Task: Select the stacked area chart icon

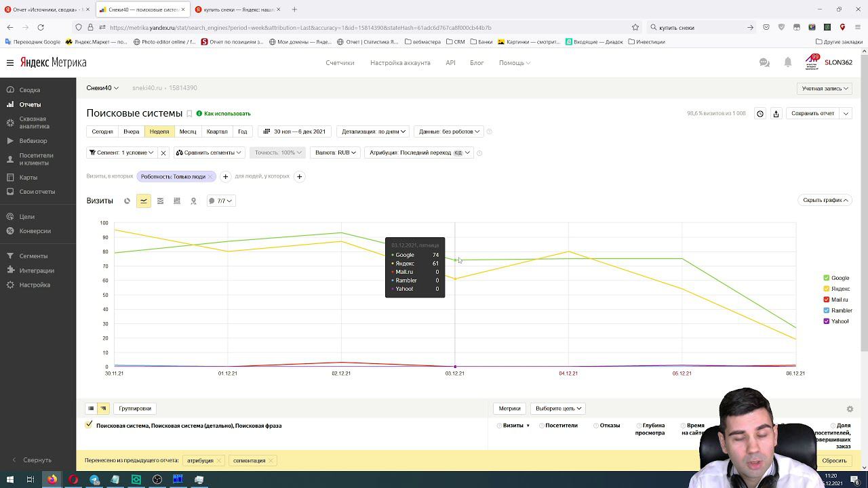Action: point(160,201)
